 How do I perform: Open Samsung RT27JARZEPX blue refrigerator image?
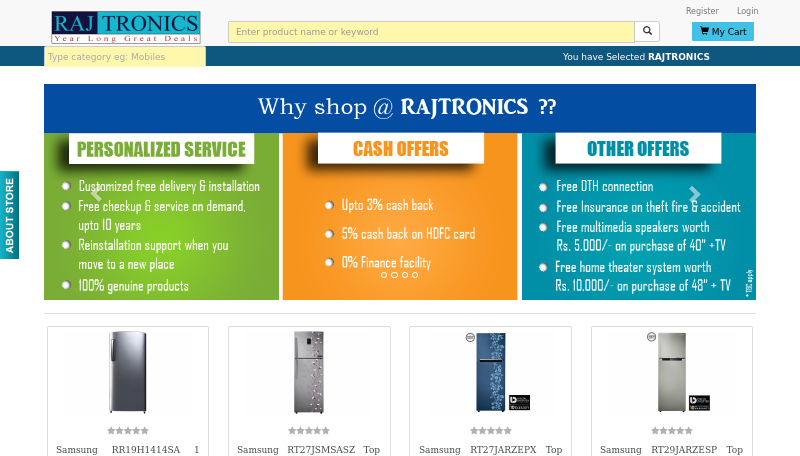coord(491,372)
